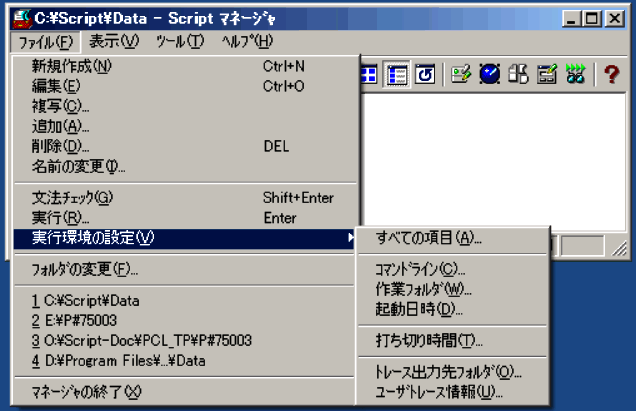Expand the 実行環境の設定(V) submenu

tap(185, 238)
